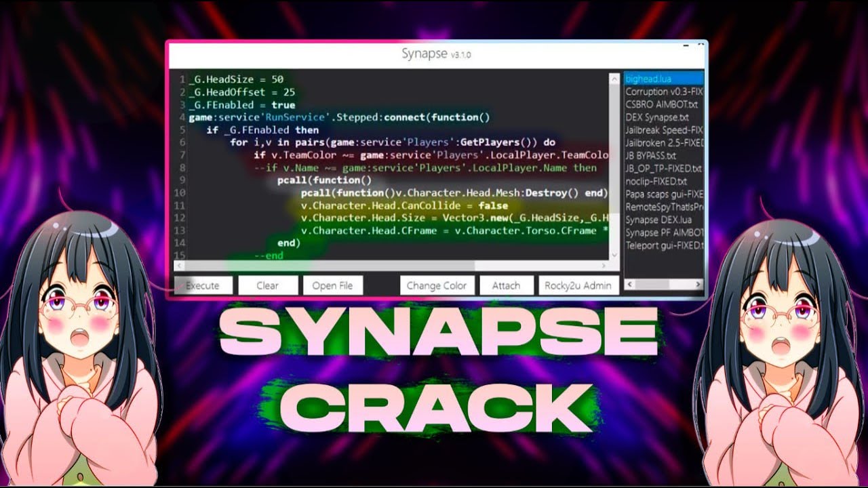Screen dimensions: 868x488
Task: Pick DEX Synapse.txt script
Action: point(664,117)
